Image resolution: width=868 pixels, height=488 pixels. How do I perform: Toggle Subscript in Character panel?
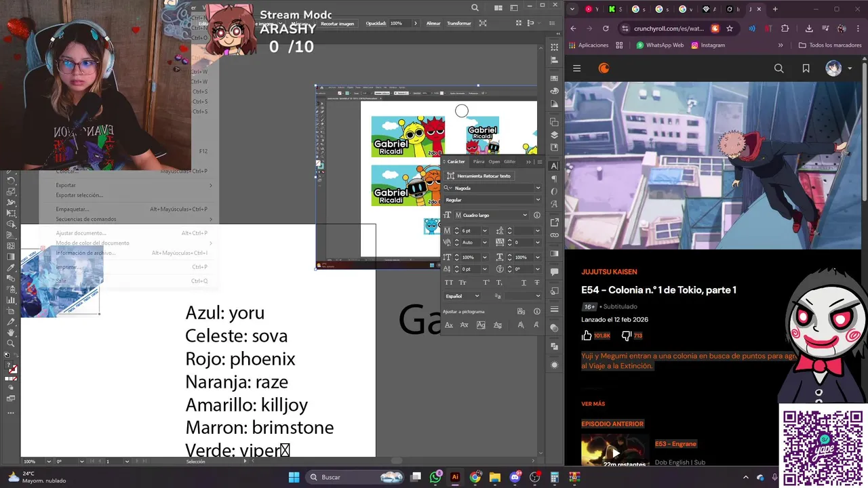500,282
